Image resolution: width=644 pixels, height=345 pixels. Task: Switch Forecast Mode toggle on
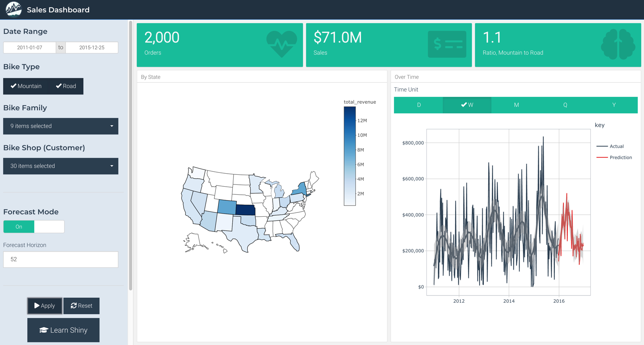point(19,227)
